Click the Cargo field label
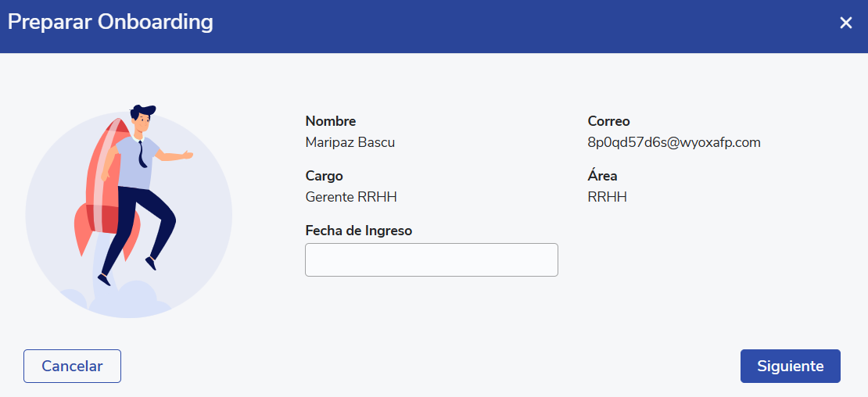The height and width of the screenshot is (397, 868). [x=324, y=176]
